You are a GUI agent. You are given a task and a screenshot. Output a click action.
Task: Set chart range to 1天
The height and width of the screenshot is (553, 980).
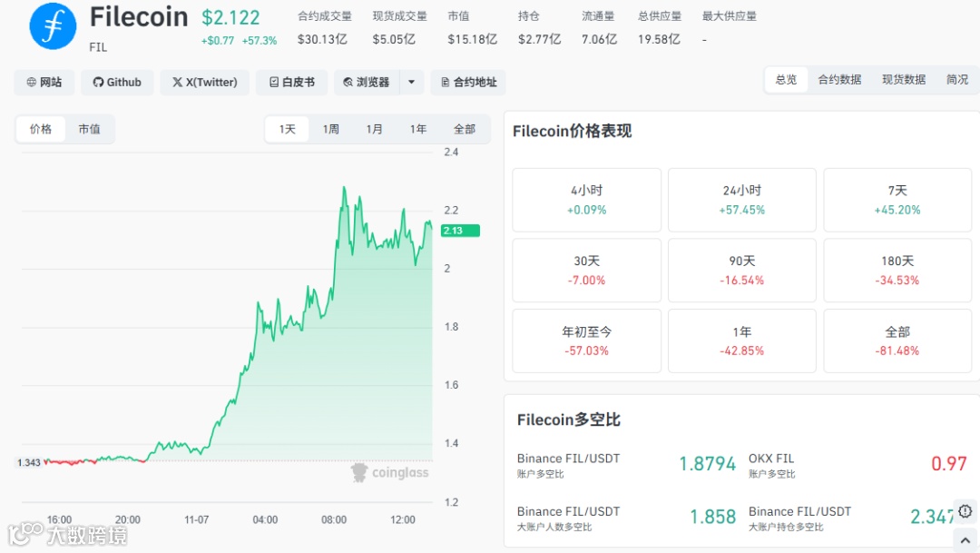pyautogui.click(x=287, y=129)
